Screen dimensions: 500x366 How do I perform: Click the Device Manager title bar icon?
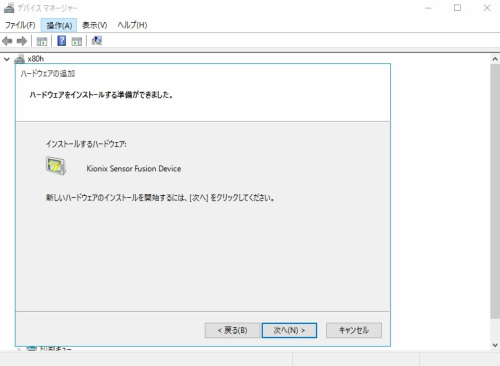pos(9,8)
